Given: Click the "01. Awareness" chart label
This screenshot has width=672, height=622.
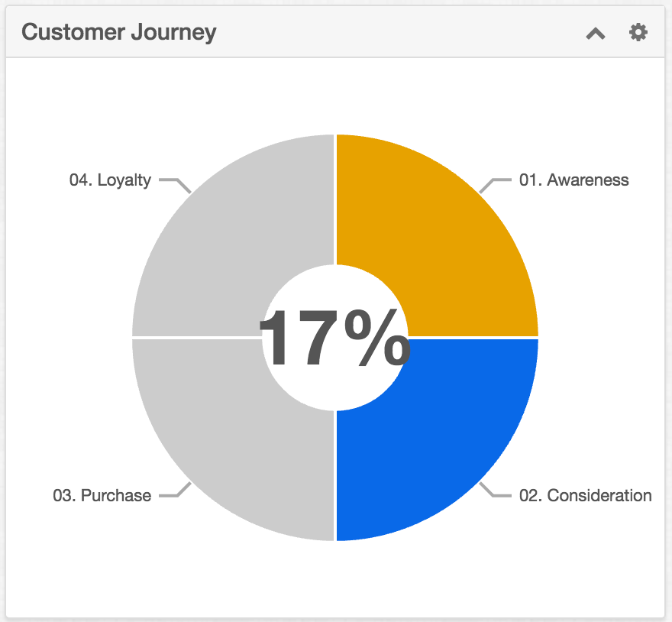Looking at the screenshot, I should pos(573,180).
